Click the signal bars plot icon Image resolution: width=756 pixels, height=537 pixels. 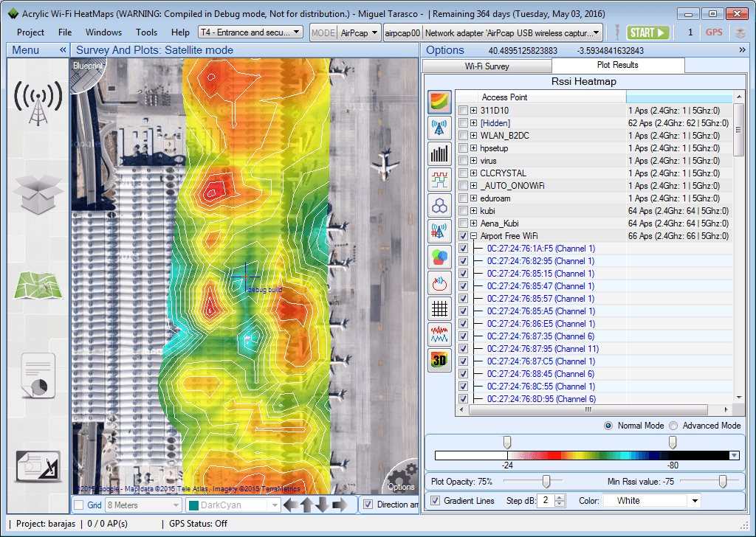[439, 153]
